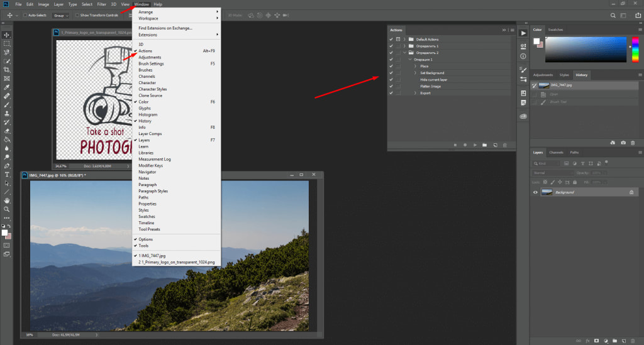Select the IMG_7447.jpg history snapshot thumbnail

pyautogui.click(x=544, y=85)
